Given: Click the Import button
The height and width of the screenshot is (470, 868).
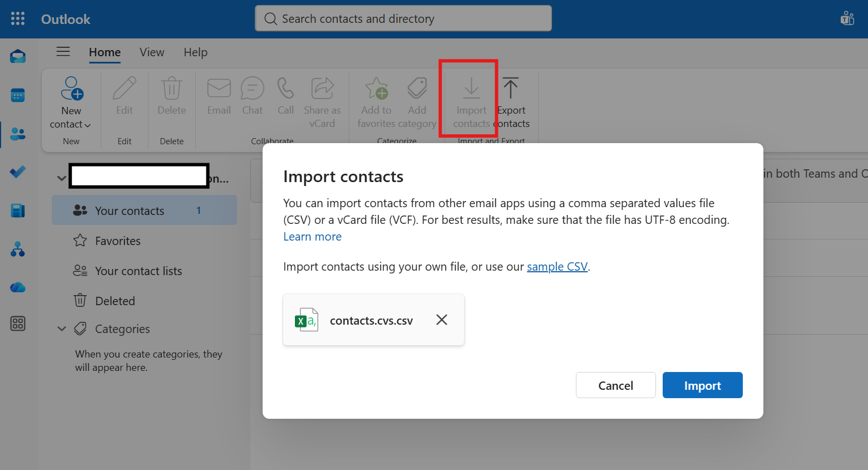Looking at the screenshot, I should 703,385.
